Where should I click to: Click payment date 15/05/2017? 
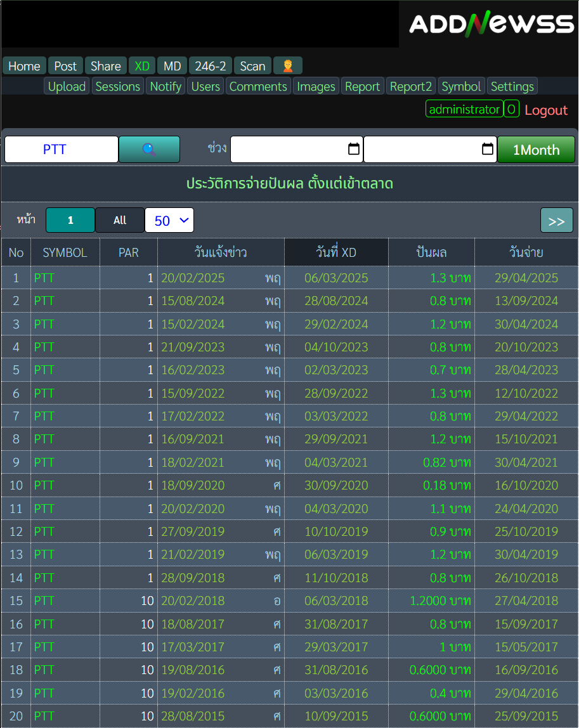pyautogui.click(x=526, y=647)
